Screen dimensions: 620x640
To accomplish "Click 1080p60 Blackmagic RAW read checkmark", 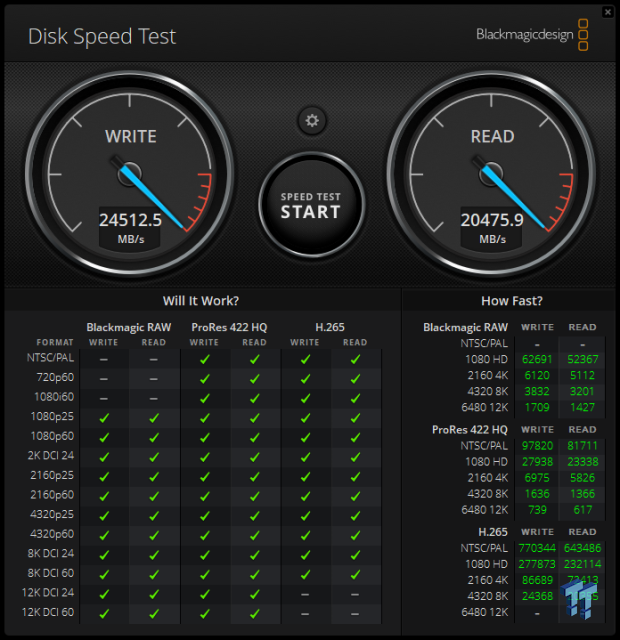I will pos(154,438).
